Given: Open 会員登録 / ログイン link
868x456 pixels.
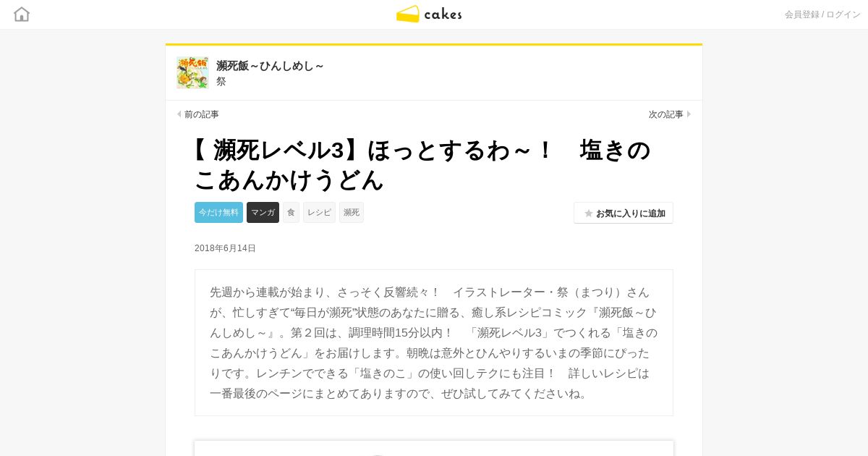Looking at the screenshot, I should tap(822, 14).
